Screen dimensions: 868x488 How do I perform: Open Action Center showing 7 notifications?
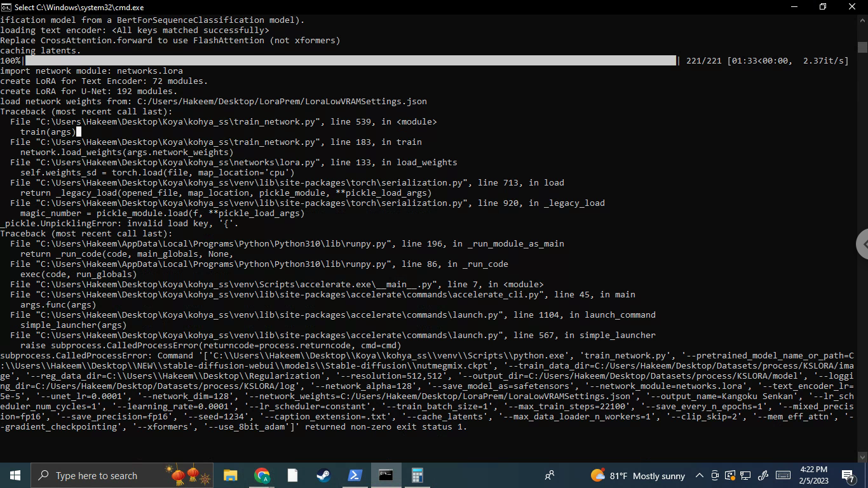click(847, 475)
